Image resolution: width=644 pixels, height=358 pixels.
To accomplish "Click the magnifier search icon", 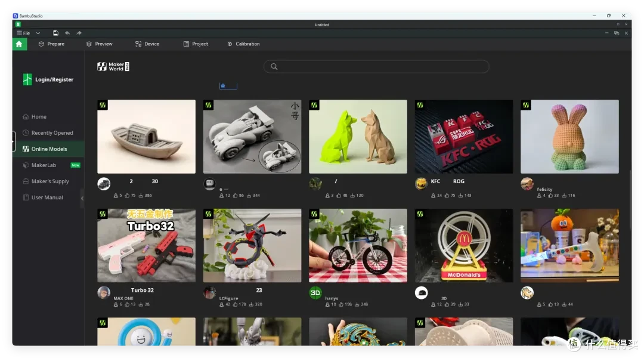I will pyautogui.click(x=274, y=67).
